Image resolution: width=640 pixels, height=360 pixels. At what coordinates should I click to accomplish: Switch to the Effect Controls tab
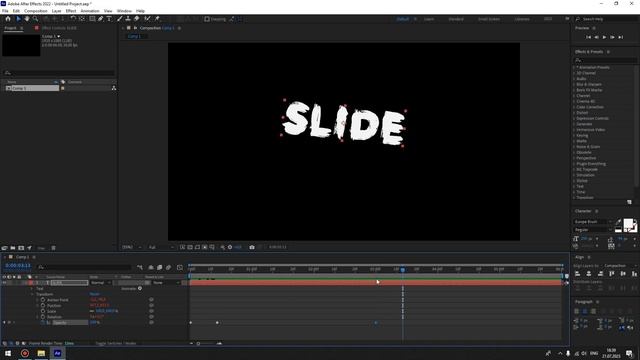(59, 28)
